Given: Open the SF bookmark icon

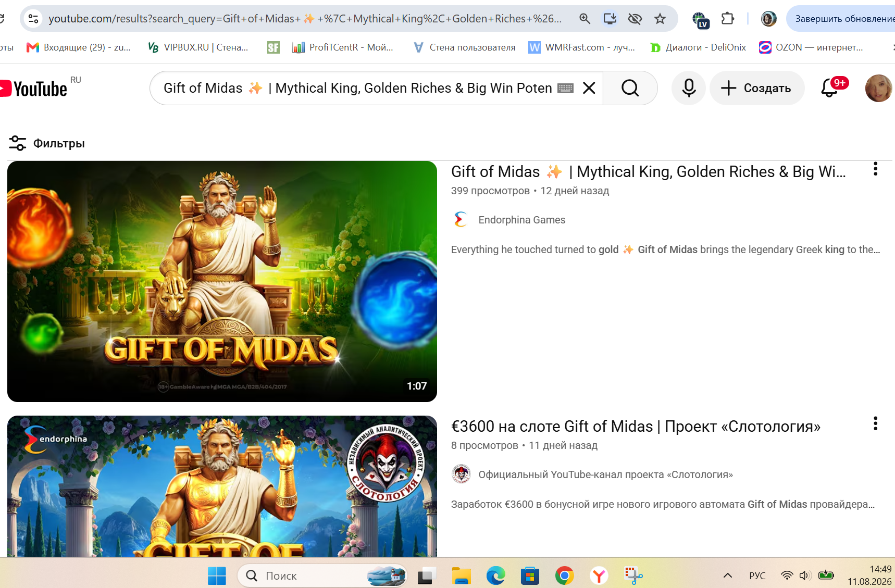Looking at the screenshot, I should (x=274, y=47).
